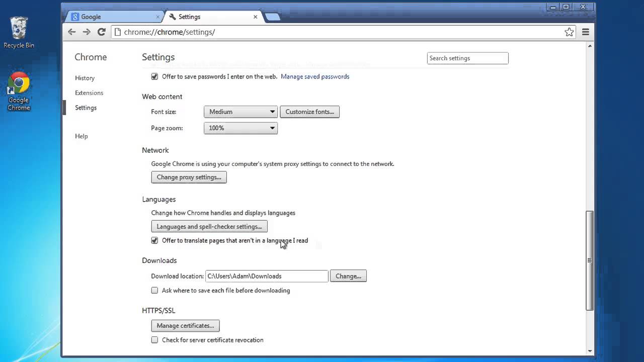Image resolution: width=644 pixels, height=362 pixels.
Task: Click the Network section heading
Action: [x=155, y=150]
